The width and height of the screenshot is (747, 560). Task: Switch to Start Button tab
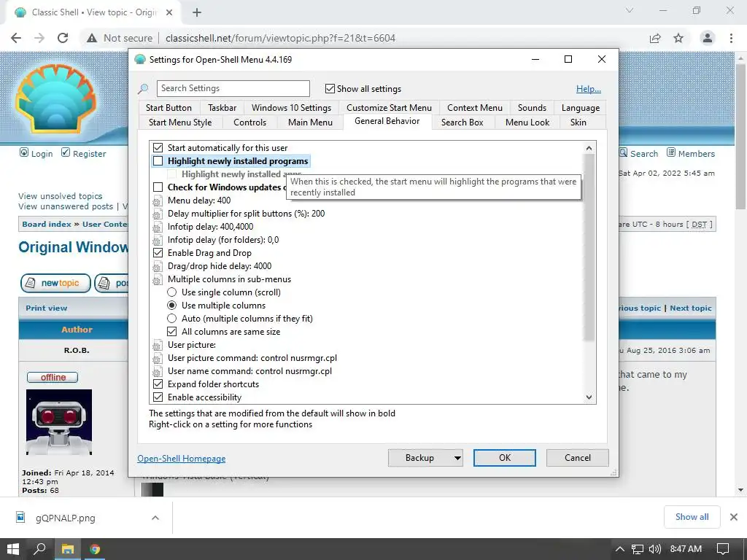[x=169, y=108]
